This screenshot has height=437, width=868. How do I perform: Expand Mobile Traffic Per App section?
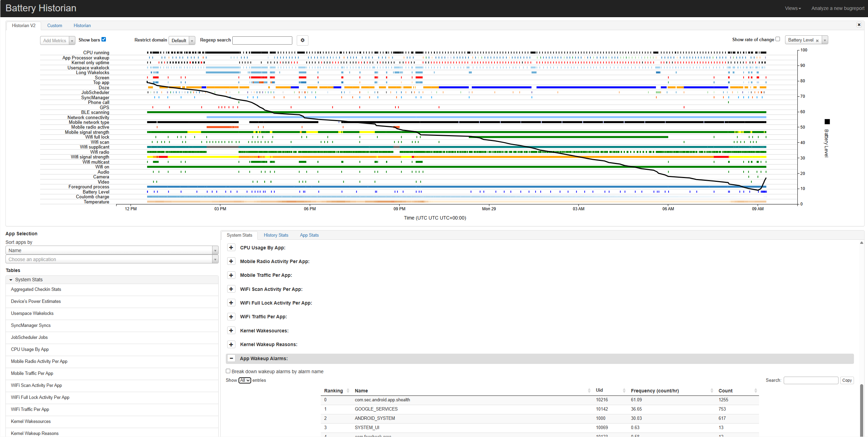click(x=231, y=275)
